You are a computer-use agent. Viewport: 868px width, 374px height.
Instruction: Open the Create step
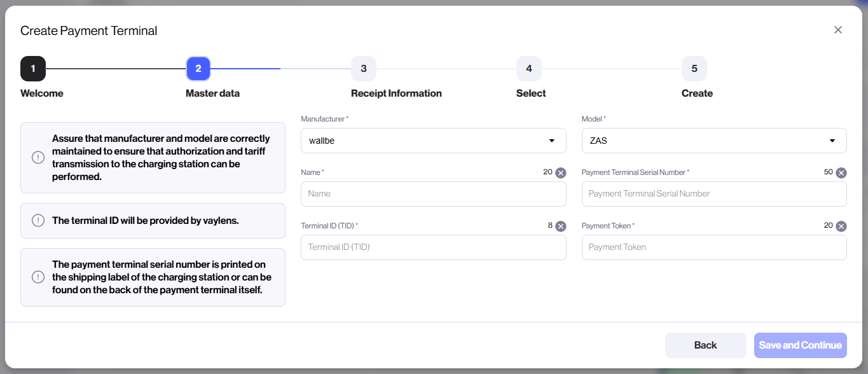[x=694, y=68]
